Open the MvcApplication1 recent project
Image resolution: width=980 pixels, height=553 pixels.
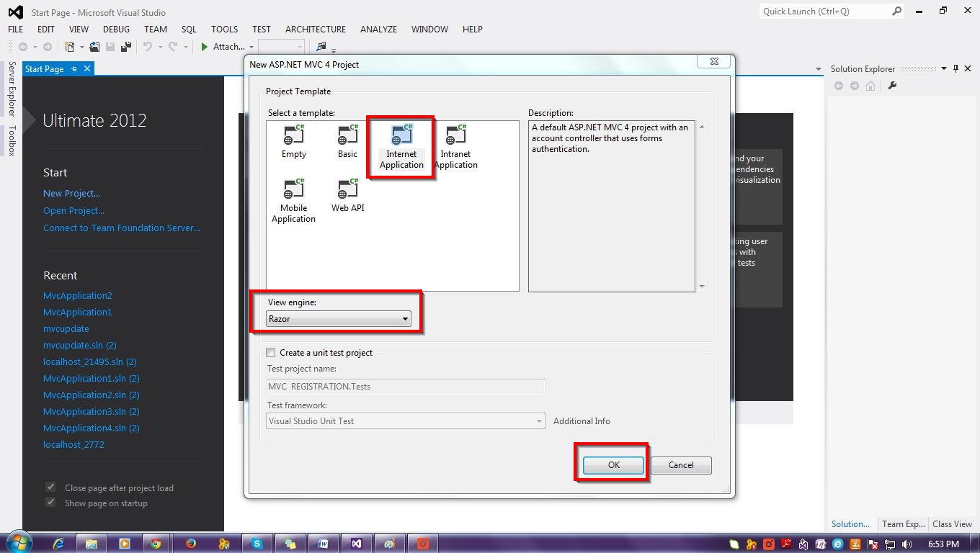point(77,312)
